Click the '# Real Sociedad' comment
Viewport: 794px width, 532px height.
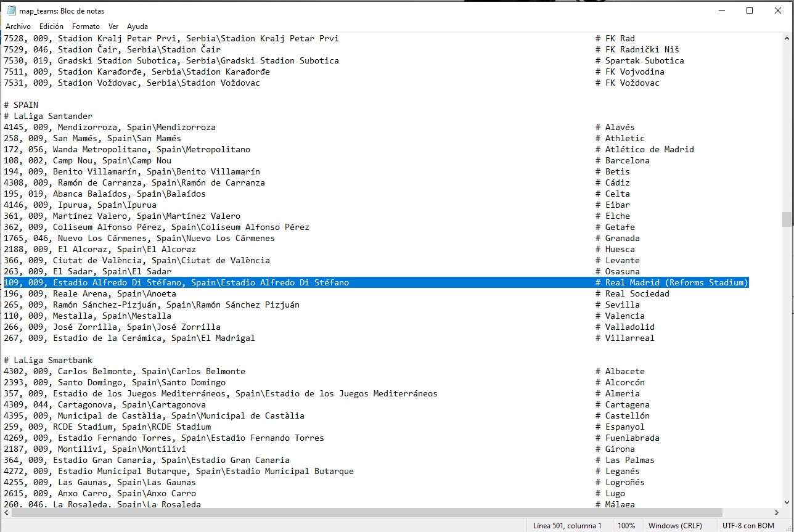tap(632, 293)
